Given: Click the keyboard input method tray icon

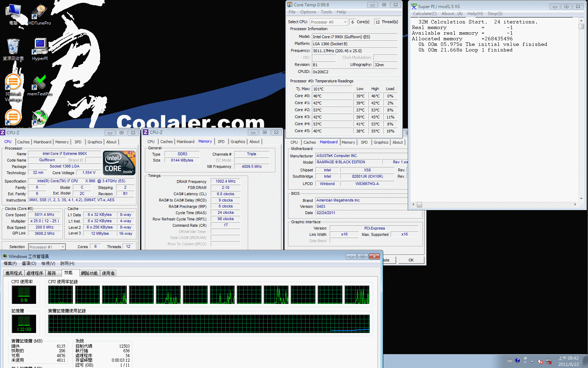Looking at the screenshot, I should pyautogui.click(x=510, y=361).
